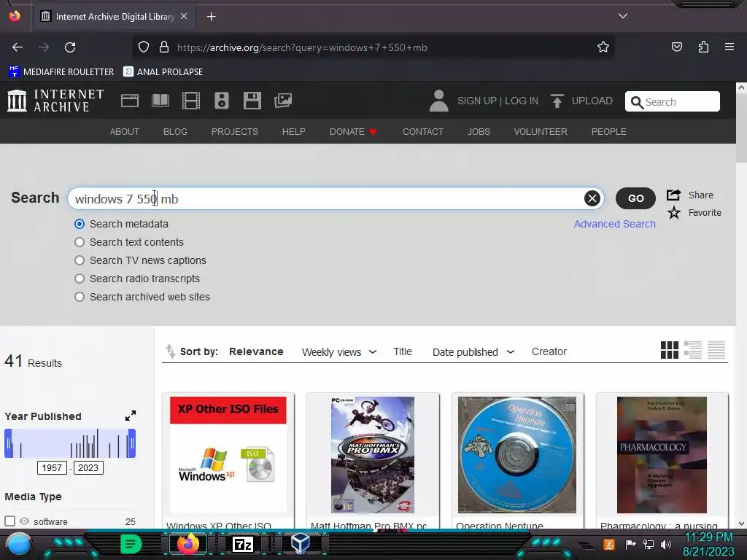Open the Web (Wayback) media icon
Screen dimensions: 747x560
(130, 101)
